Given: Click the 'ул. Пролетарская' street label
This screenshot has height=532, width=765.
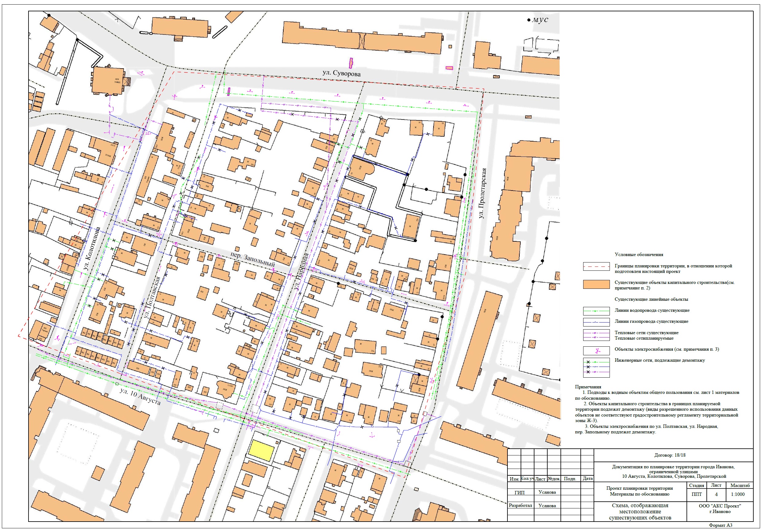Looking at the screenshot, I should (483, 193).
